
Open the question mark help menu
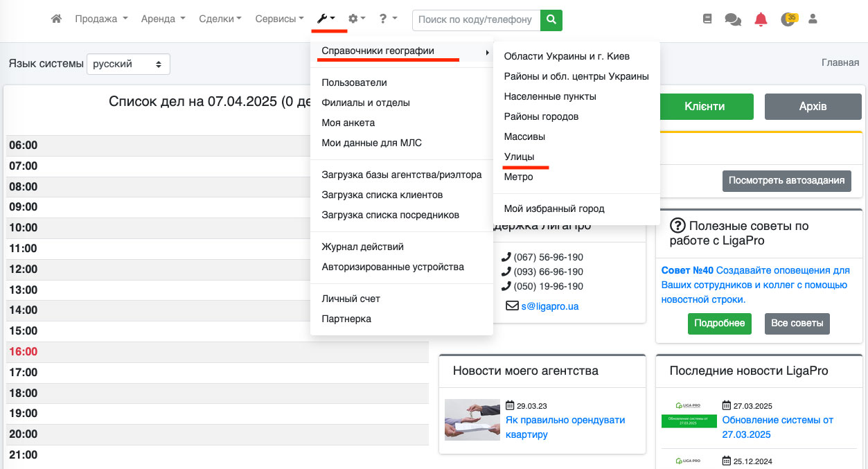pos(388,19)
